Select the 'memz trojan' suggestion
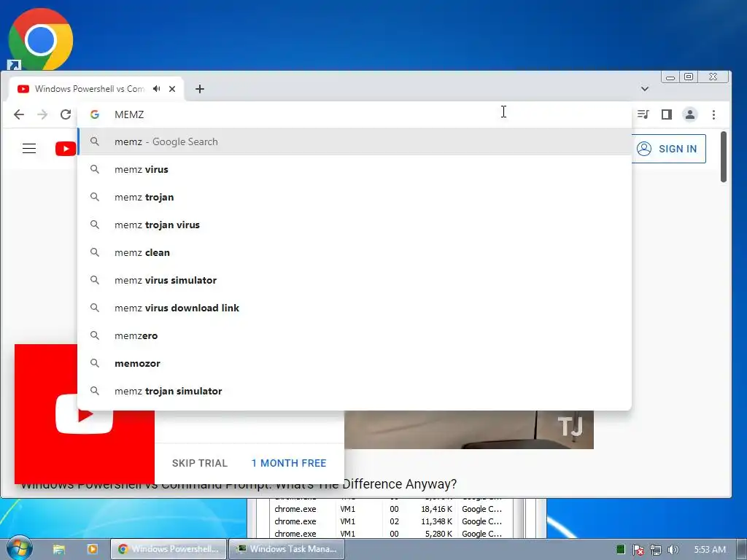747x560 pixels. click(355, 197)
